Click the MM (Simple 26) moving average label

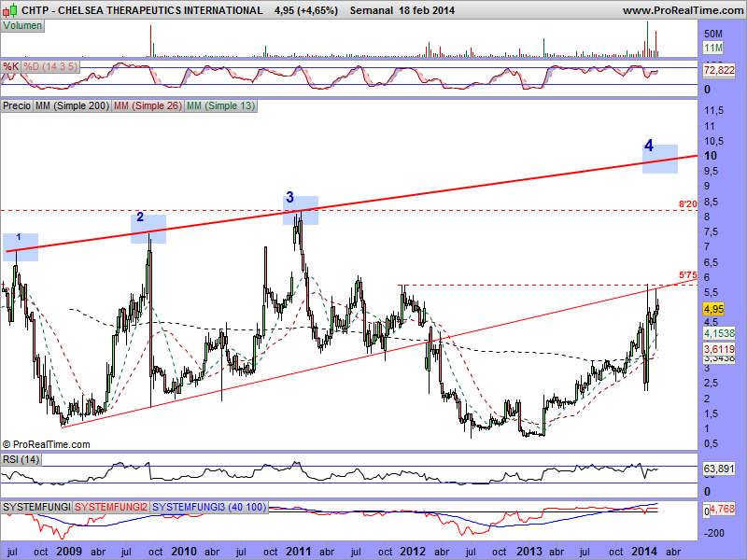(148, 105)
